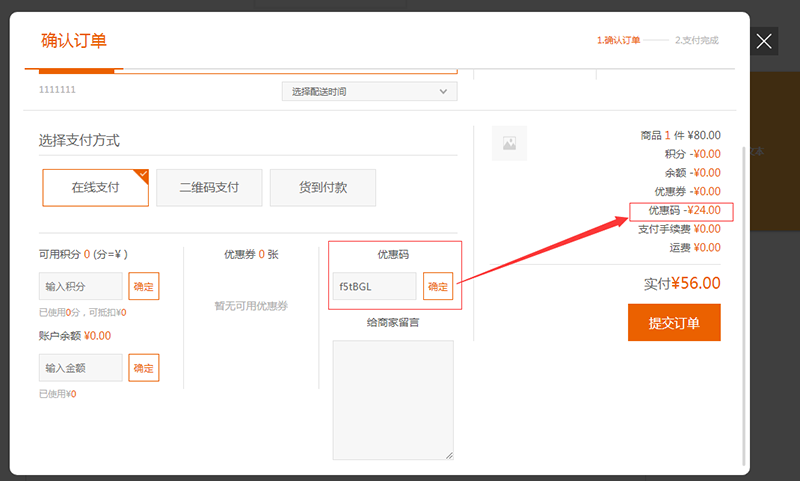Click the 优惠码 -¥24.00 discount line

point(681,211)
